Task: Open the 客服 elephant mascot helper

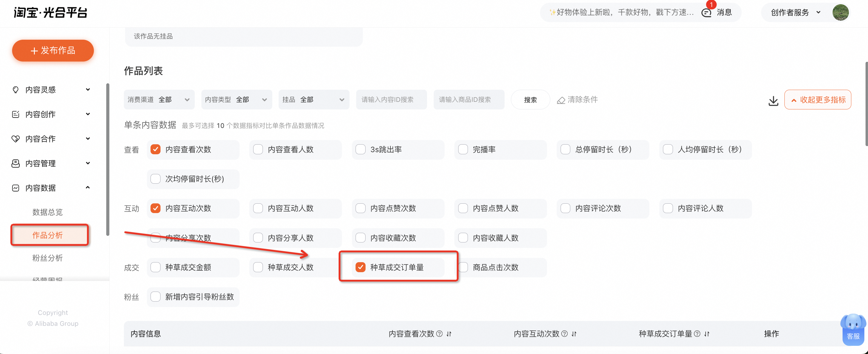Action: (x=853, y=329)
